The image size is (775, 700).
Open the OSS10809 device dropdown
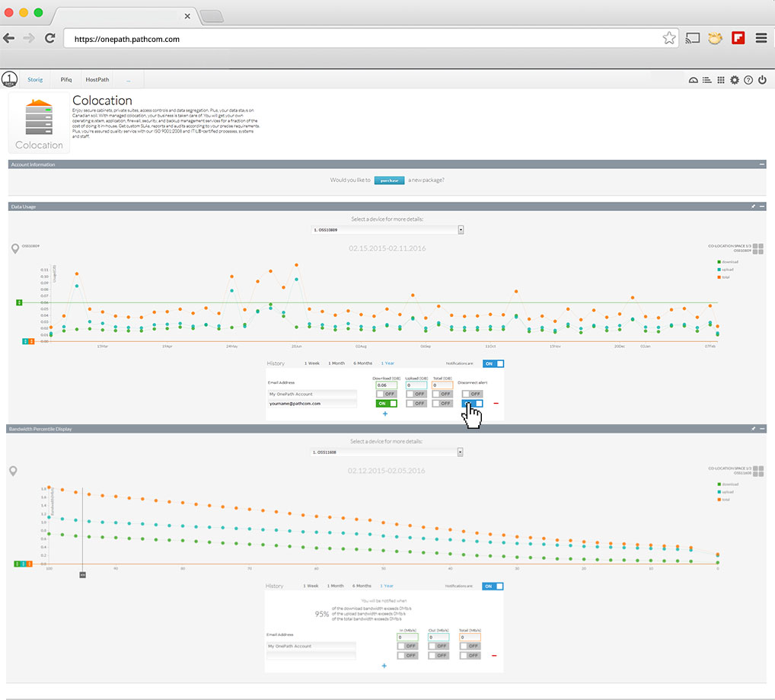click(x=387, y=230)
